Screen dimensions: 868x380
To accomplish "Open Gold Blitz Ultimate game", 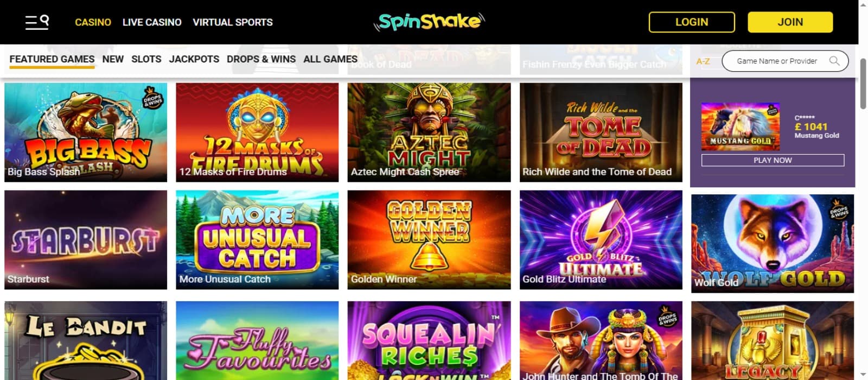I will pyautogui.click(x=601, y=239).
